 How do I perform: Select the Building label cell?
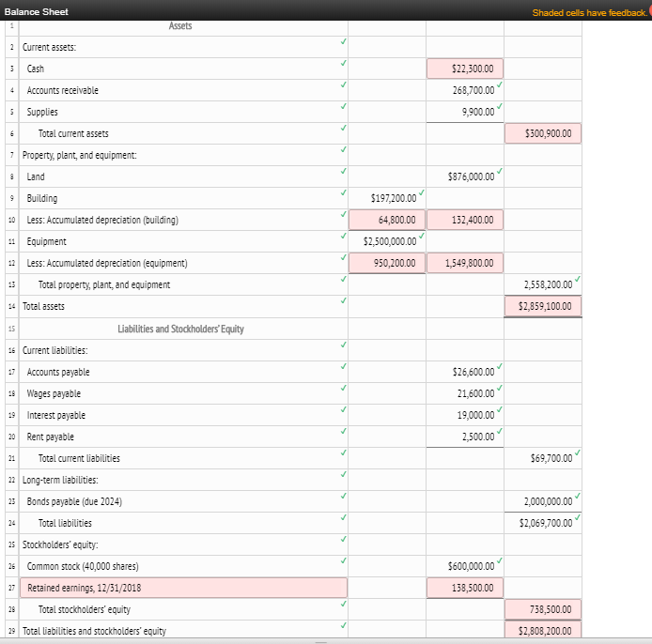183,198
